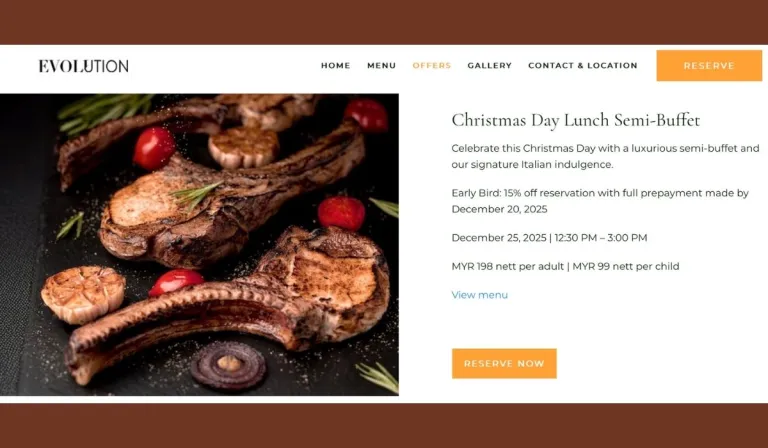The image size is (768, 448).
Task: Click the RESERVE NOW button
Action: 504,363
